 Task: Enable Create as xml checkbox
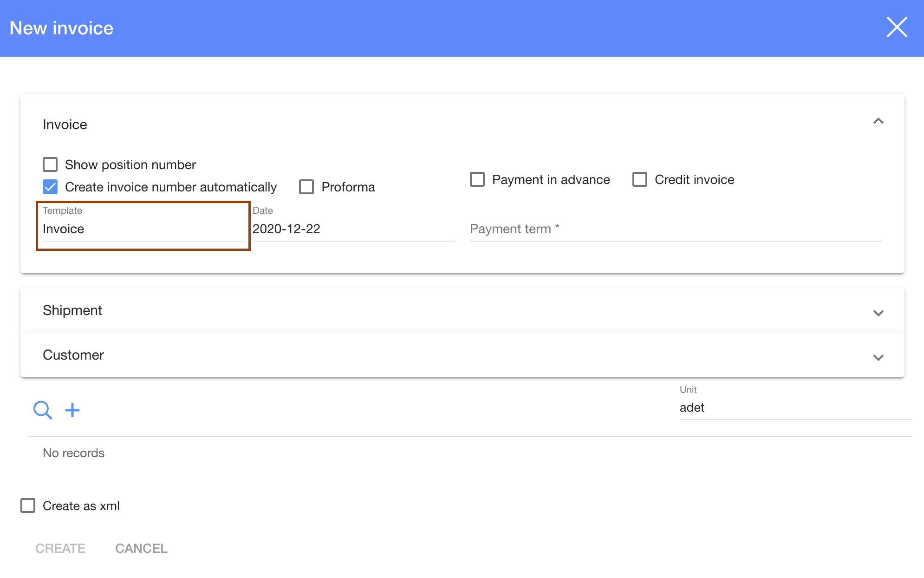(x=28, y=506)
